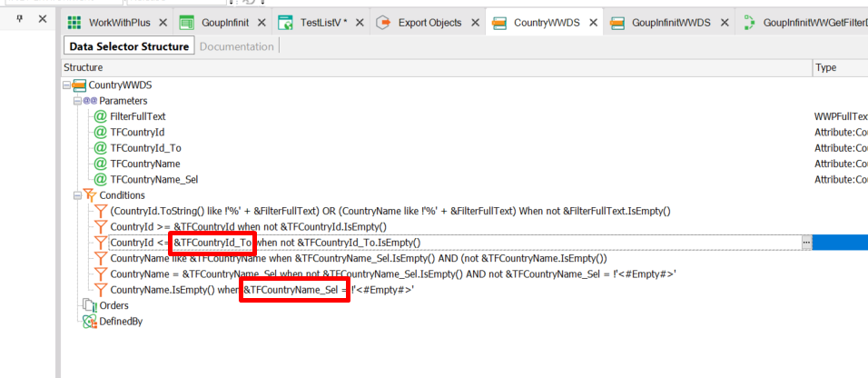Click the Orders node icon
The width and height of the screenshot is (868, 378).
pos(89,305)
